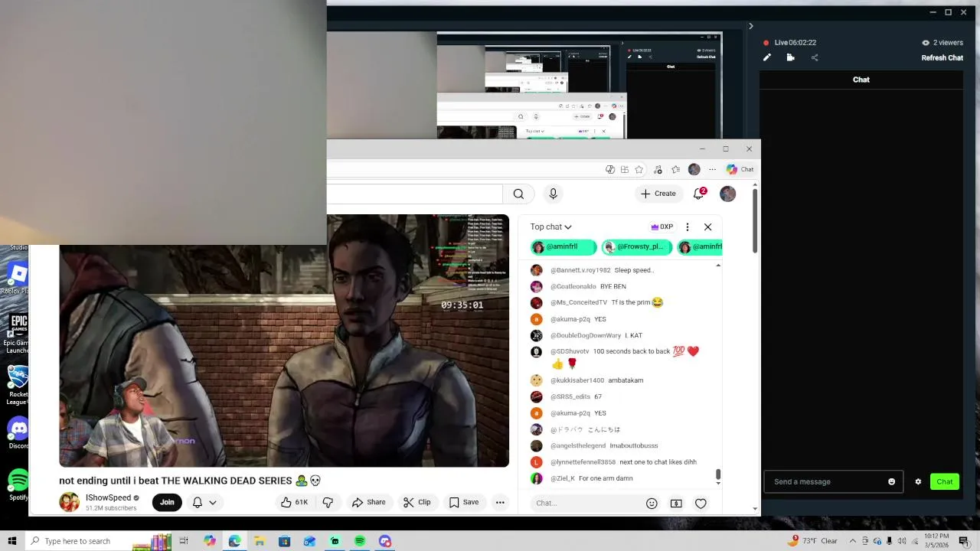Toggle the channel notification bell

pos(197,502)
